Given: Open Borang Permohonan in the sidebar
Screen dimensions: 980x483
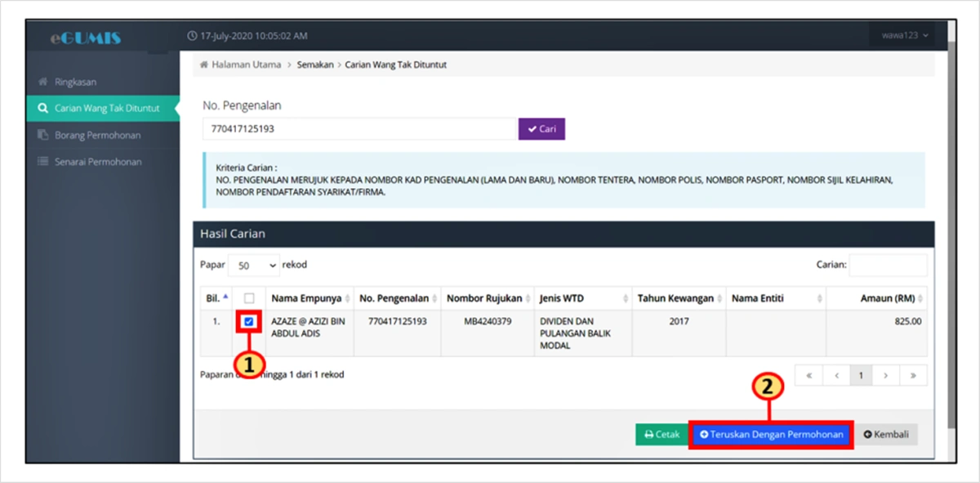Looking at the screenshot, I should pyautogui.click(x=97, y=135).
